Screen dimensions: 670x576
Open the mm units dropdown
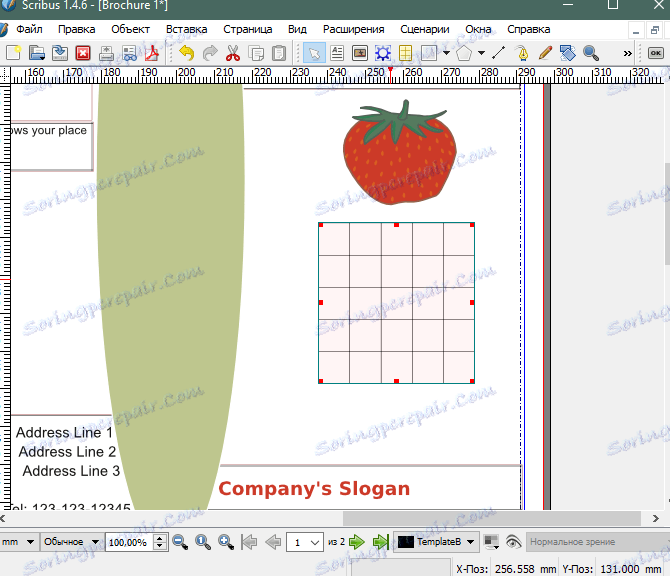tap(18, 542)
